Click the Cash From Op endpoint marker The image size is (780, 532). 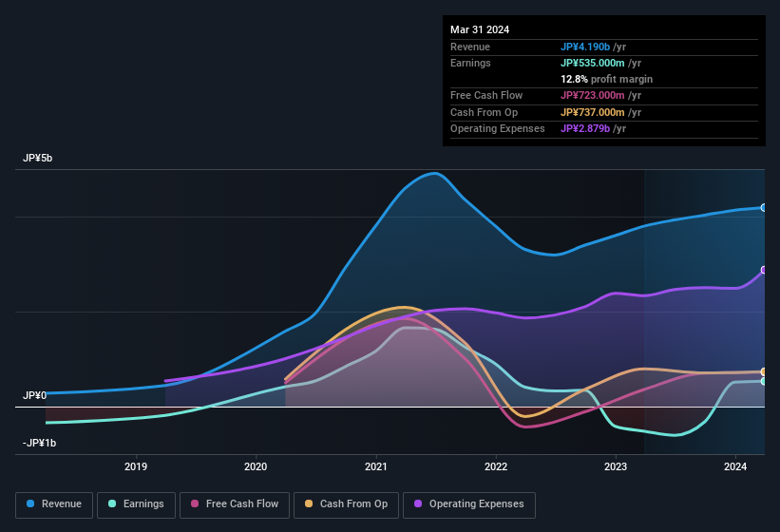(x=764, y=371)
